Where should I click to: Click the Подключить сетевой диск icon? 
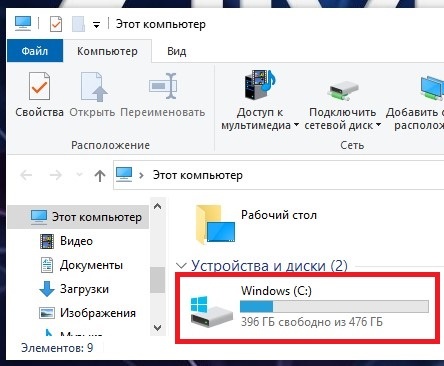[343, 90]
